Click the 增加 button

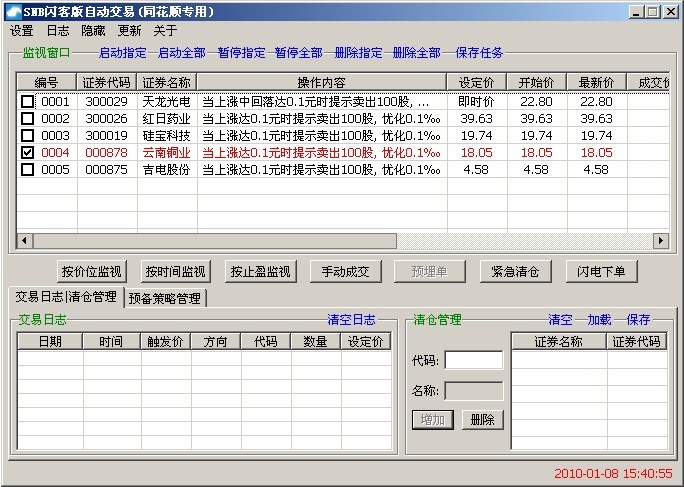coord(433,420)
